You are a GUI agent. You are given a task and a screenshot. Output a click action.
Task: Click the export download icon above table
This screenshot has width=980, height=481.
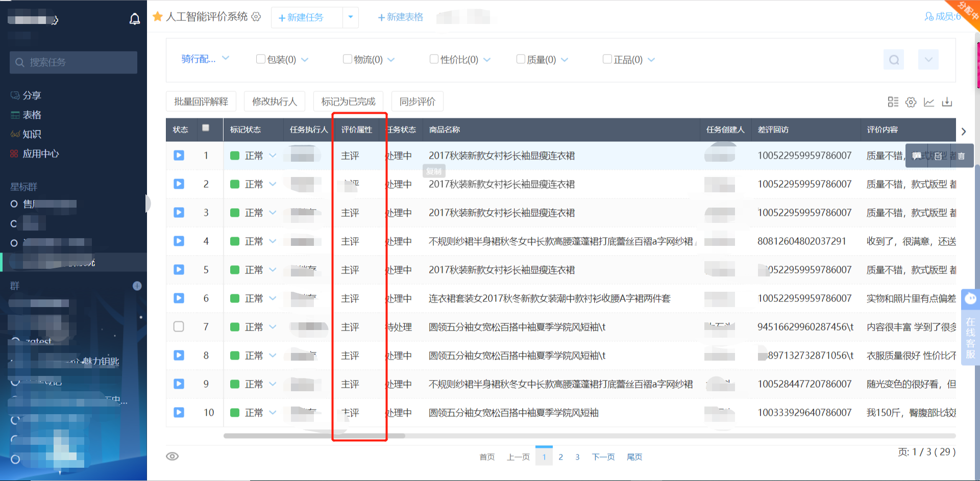[x=947, y=102]
